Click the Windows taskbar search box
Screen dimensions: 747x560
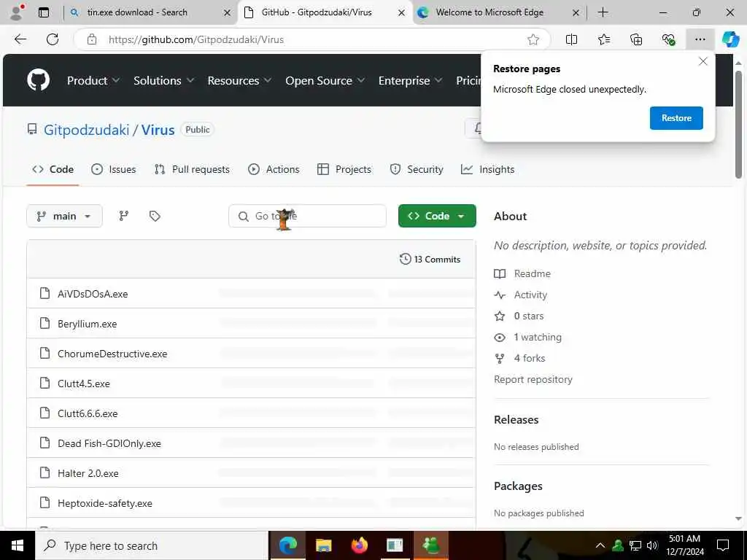(x=152, y=545)
